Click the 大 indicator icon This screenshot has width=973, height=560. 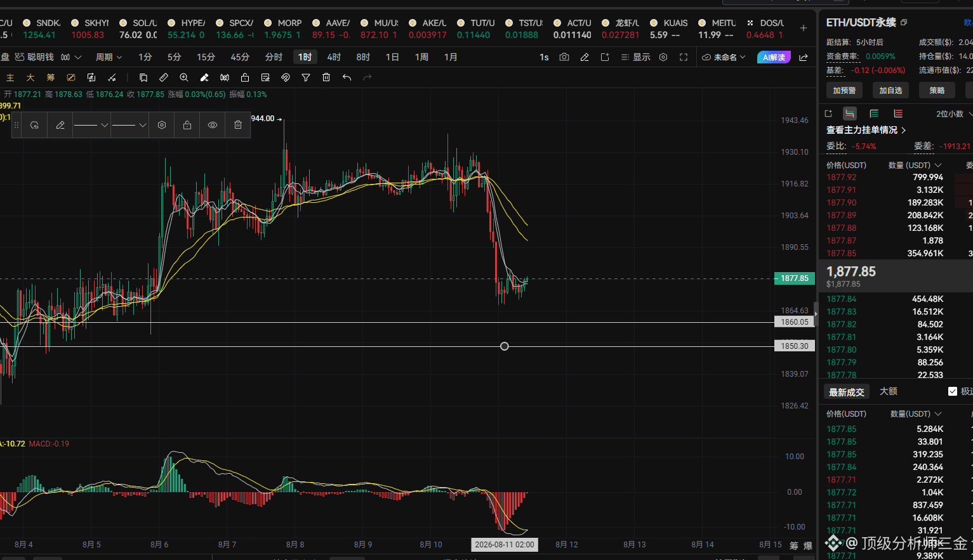(x=30, y=77)
